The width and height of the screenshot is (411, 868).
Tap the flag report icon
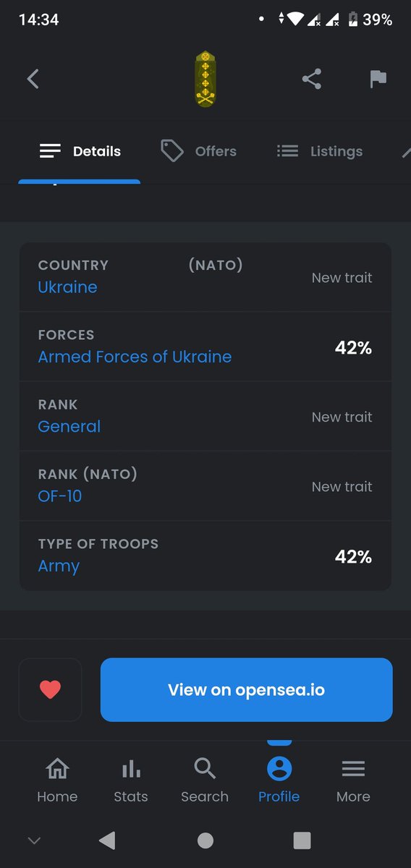[378, 79]
